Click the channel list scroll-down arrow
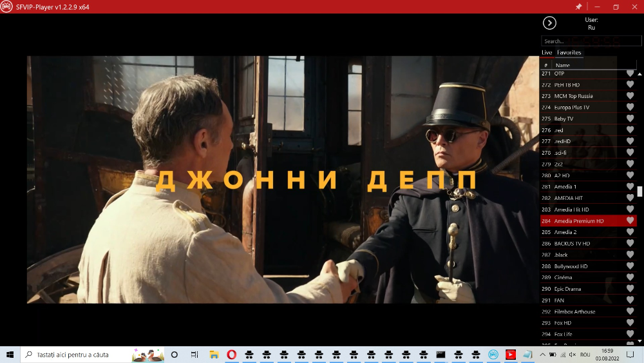Viewport: 644px width, 363px height. click(640, 341)
